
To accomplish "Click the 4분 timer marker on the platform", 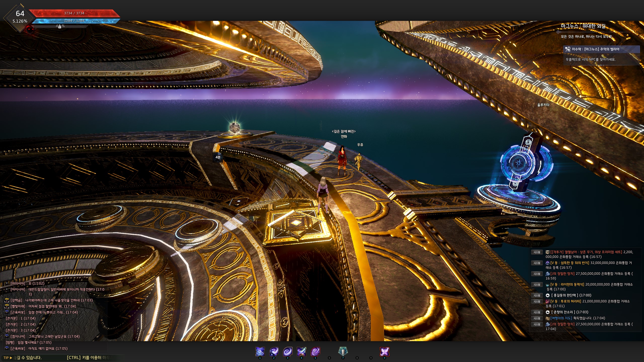I will tap(218, 157).
